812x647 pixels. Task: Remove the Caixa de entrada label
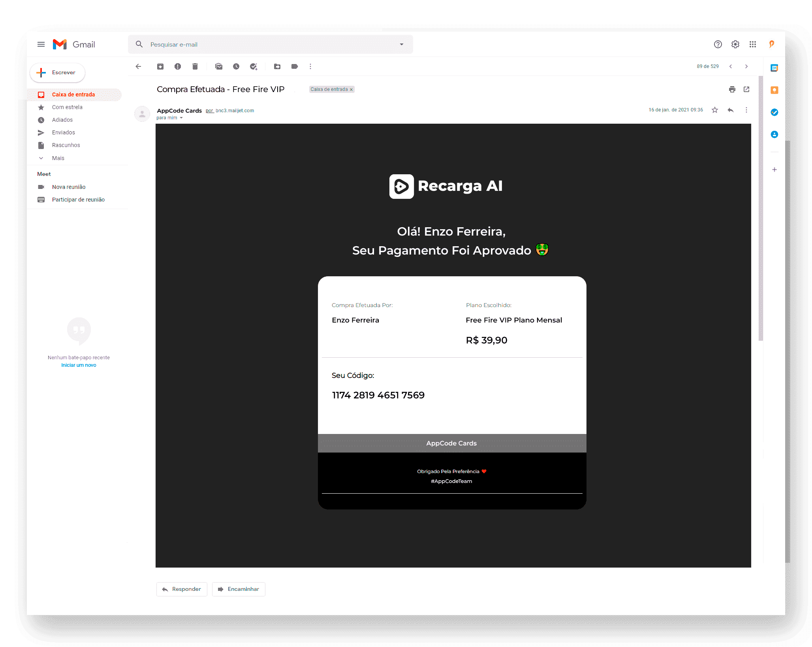click(351, 90)
